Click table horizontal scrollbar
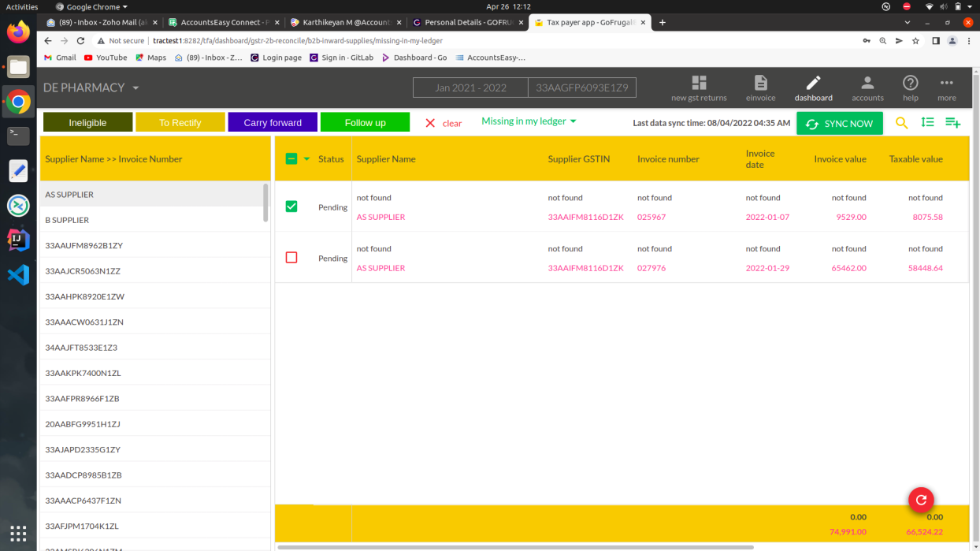The width and height of the screenshot is (980, 551). pos(515,546)
